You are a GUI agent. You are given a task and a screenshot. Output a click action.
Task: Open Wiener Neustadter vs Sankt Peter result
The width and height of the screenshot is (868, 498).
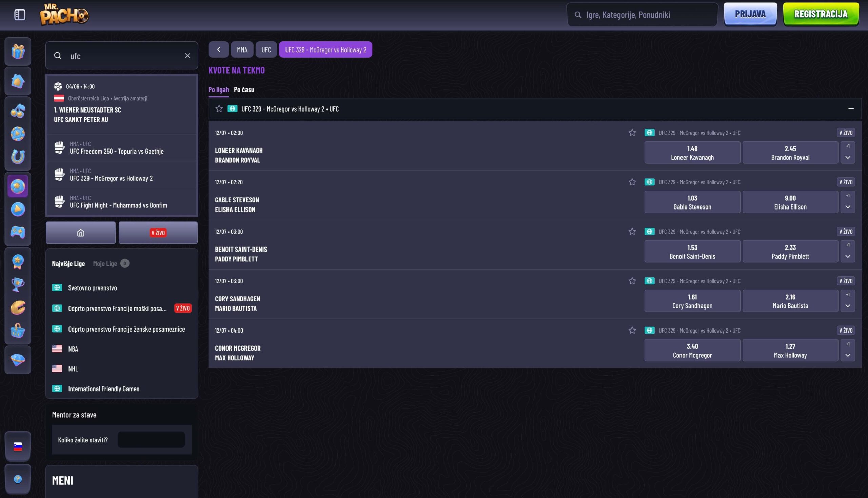point(122,104)
